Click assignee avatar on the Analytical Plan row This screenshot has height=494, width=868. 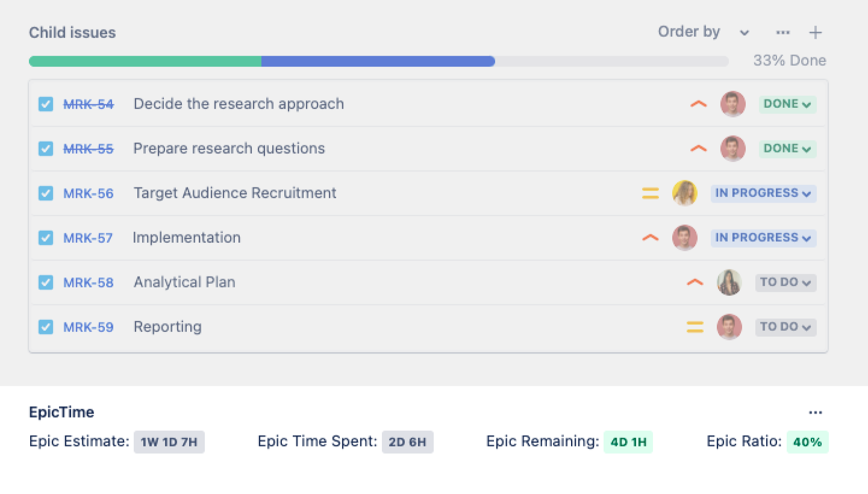tap(729, 283)
